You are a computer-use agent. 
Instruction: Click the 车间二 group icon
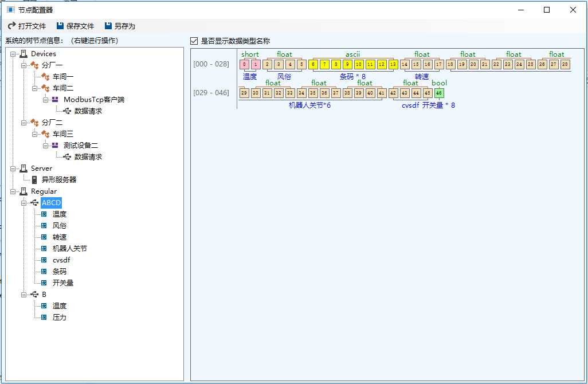[45, 88]
